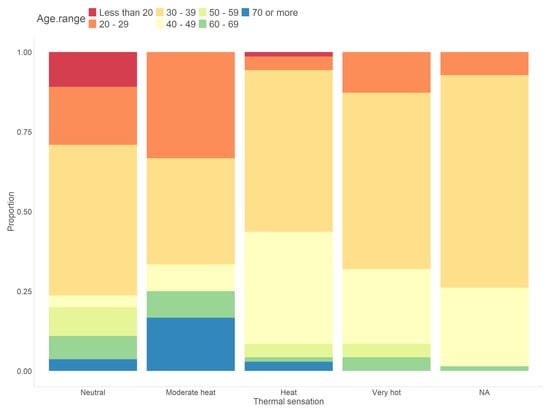
Task: Click the 'Very hot' x-axis label
Action: click(x=387, y=392)
